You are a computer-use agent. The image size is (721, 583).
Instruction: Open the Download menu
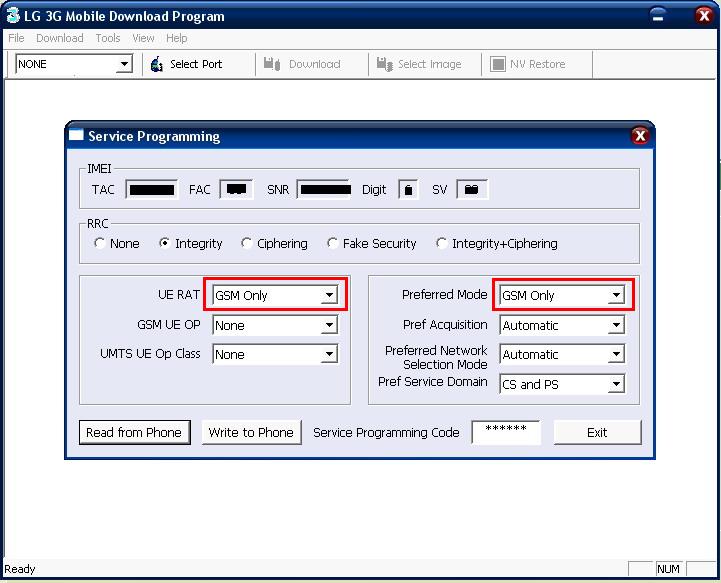pos(60,38)
